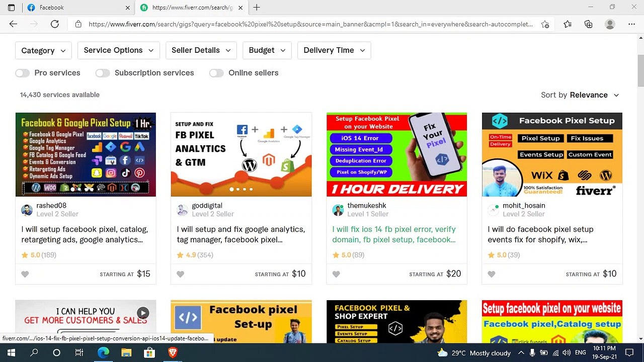Screen dimensions: 644x362
Task: Open 1 Hour Delivery gig thumbnail
Action: [x=396, y=154]
